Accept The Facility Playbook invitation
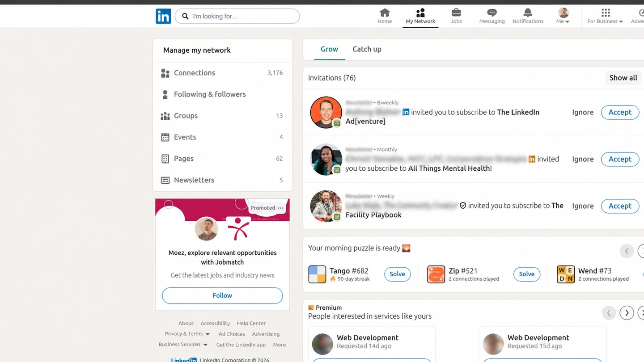The height and width of the screenshot is (362, 644). pyautogui.click(x=620, y=206)
